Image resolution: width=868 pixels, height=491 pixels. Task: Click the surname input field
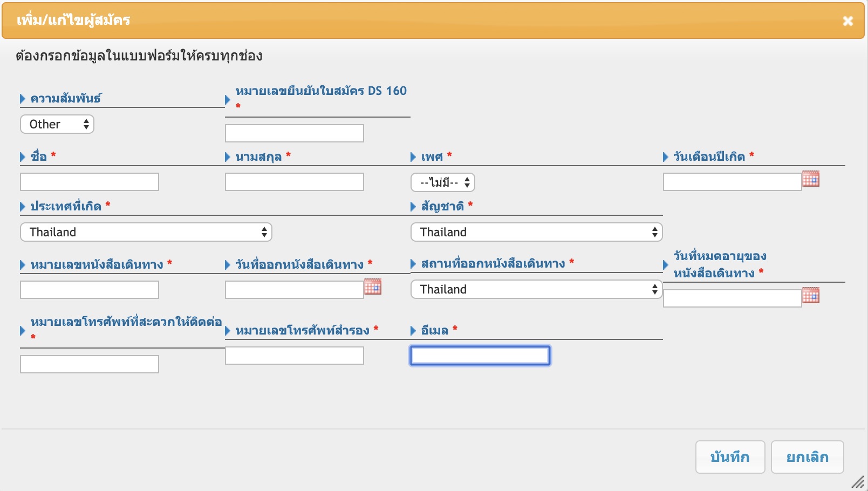pyautogui.click(x=295, y=182)
